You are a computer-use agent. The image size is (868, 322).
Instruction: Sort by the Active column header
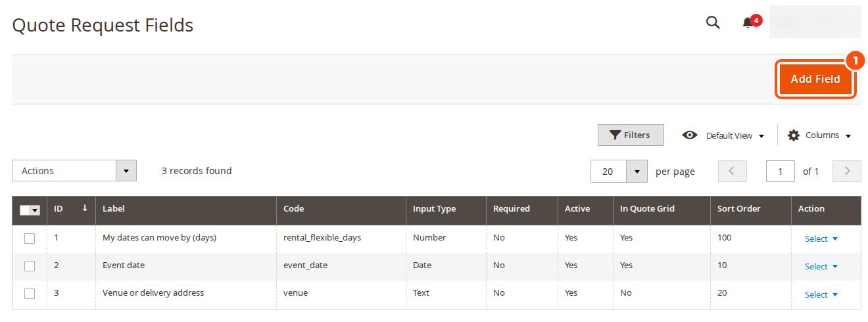tap(585, 209)
